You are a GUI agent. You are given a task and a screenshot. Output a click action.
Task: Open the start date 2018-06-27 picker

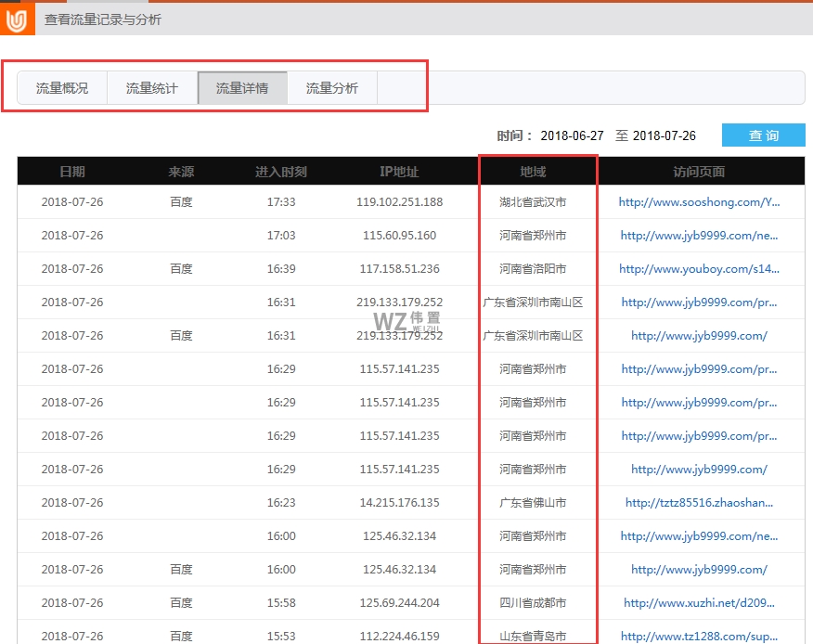[x=573, y=134]
